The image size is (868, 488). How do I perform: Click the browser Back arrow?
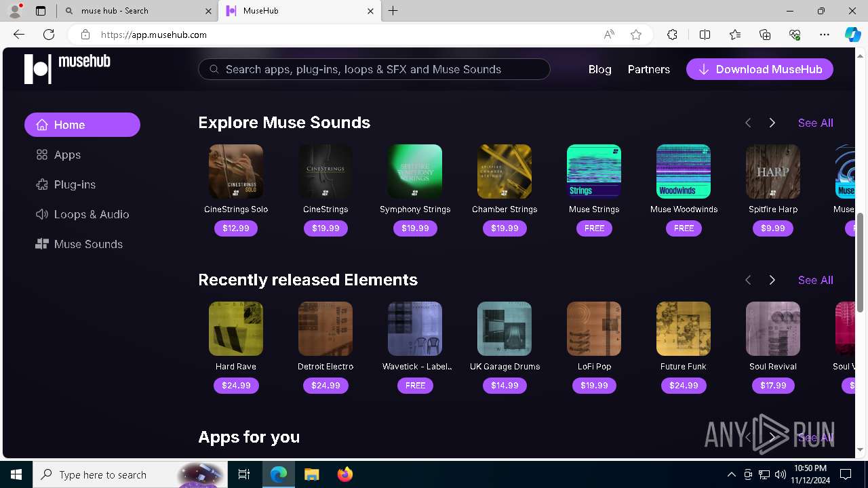(x=19, y=35)
